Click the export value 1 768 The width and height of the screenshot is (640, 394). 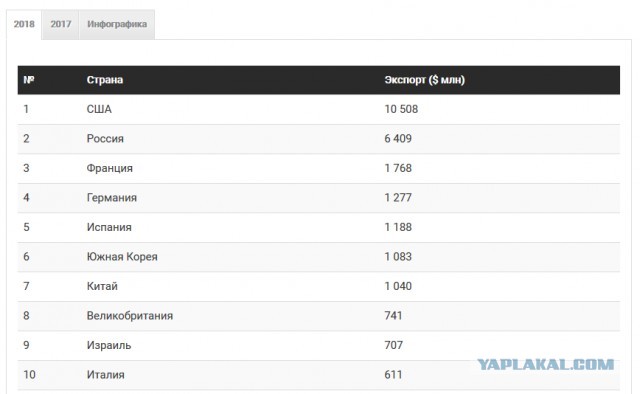398,168
